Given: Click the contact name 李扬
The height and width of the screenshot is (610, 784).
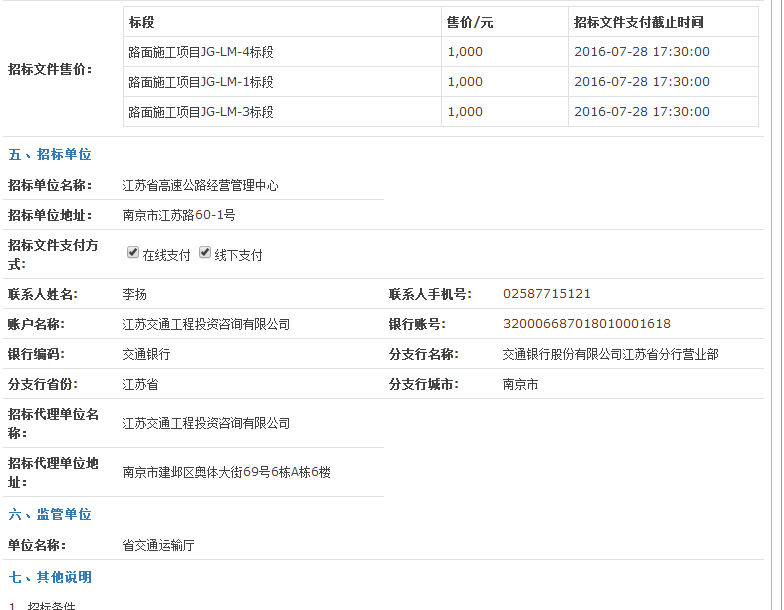Looking at the screenshot, I should click(134, 294).
